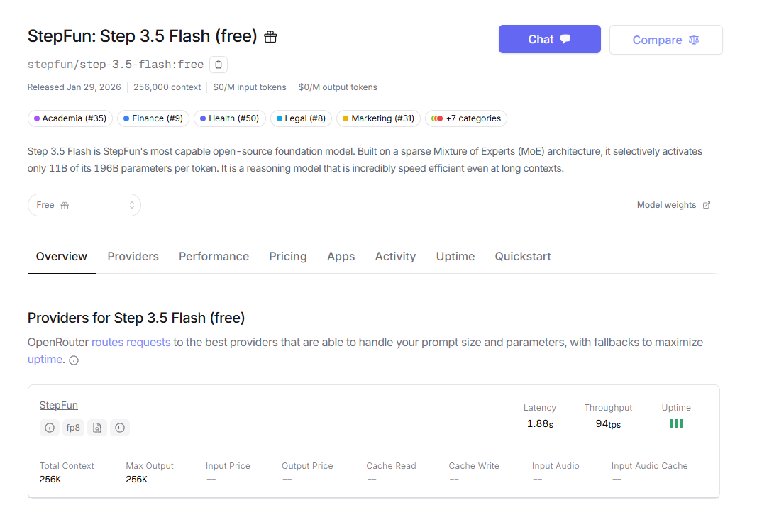Click the gift icon beside the model title

(x=270, y=37)
